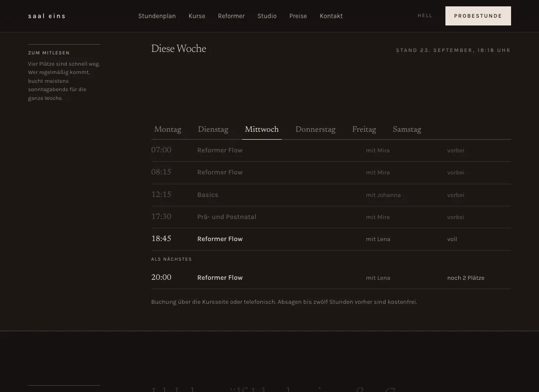Show the Donnerstag schedule tab
Screen dimensions: 539x392
coord(316,130)
